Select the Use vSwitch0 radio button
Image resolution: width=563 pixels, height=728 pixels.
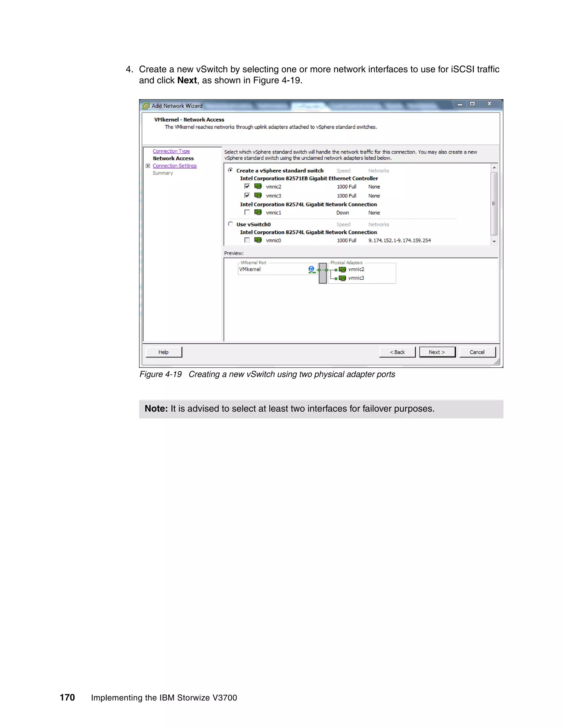(230, 224)
